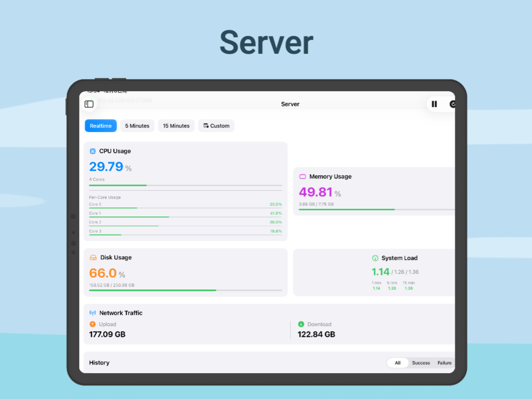
Task: Click the Network Traffic heading
Action: [x=121, y=313]
